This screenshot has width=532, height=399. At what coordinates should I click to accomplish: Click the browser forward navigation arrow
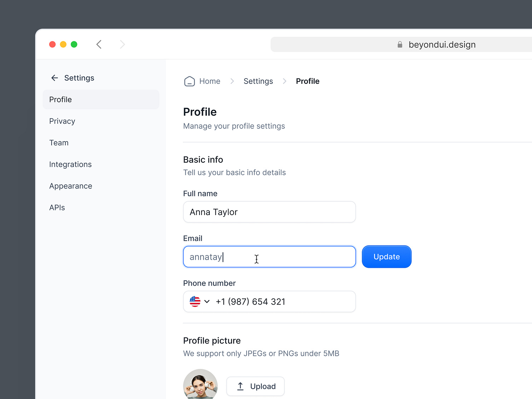(x=122, y=44)
